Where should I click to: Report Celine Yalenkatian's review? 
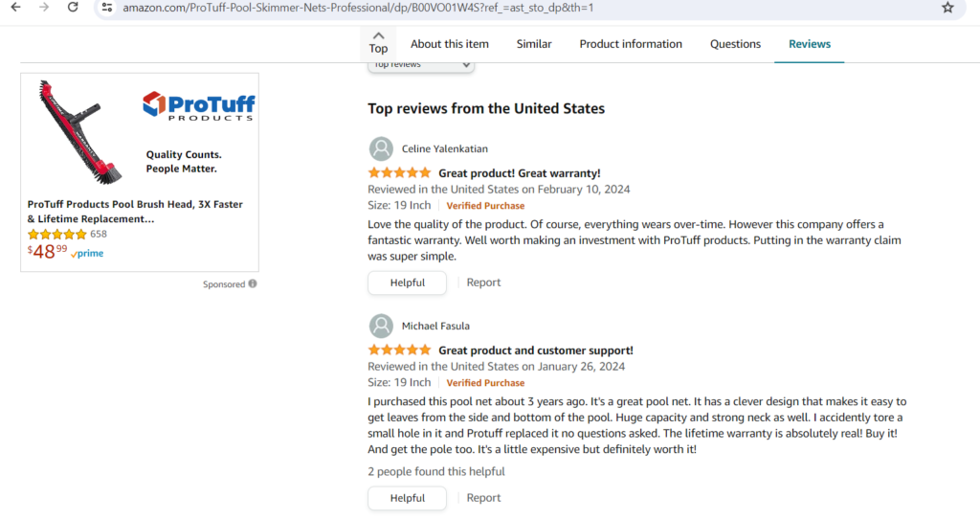pos(483,283)
